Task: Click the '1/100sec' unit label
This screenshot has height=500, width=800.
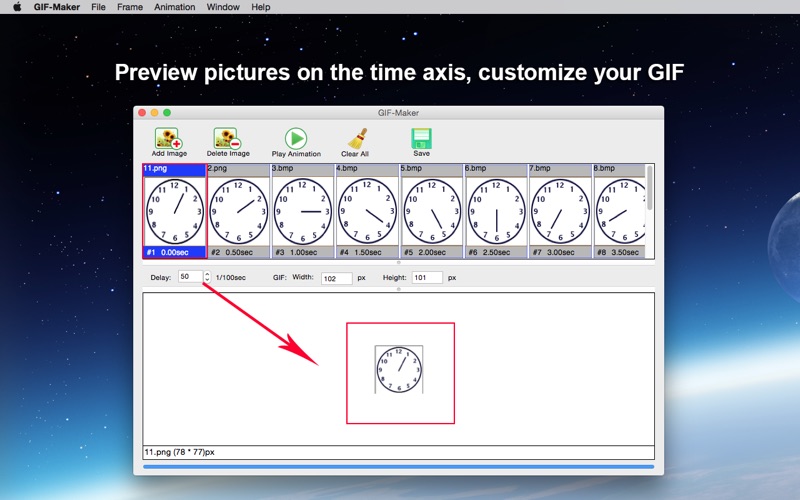Action: [231, 278]
